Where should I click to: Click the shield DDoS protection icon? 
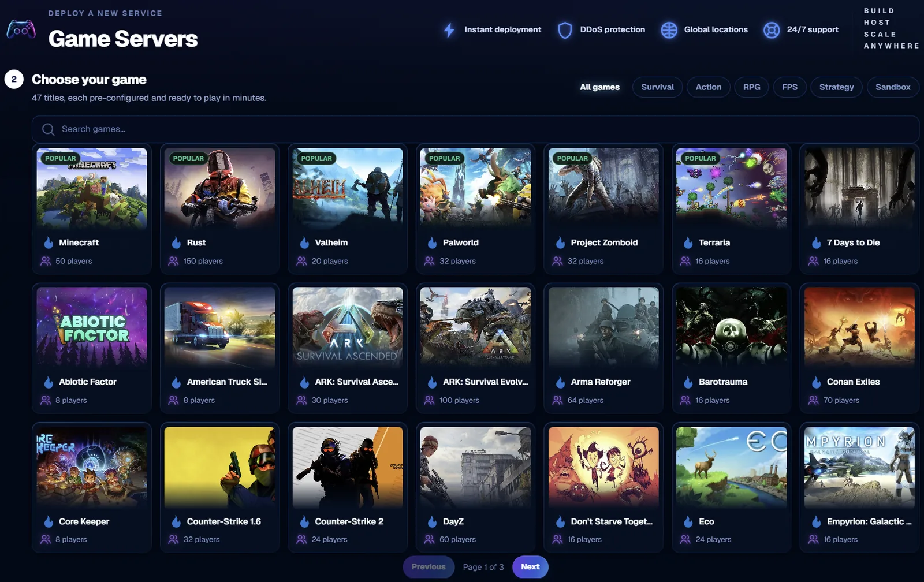point(565,30)
